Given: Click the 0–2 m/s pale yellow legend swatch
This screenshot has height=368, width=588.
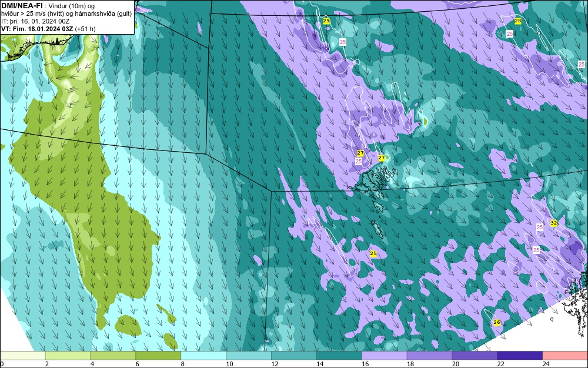Looking at the screenshot, I should [23, 355].
